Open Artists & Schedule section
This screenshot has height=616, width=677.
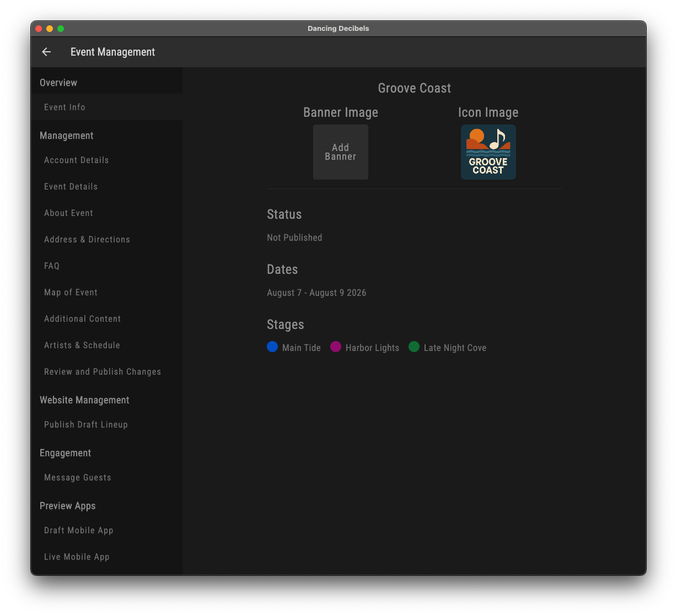[x=82, y=345]
